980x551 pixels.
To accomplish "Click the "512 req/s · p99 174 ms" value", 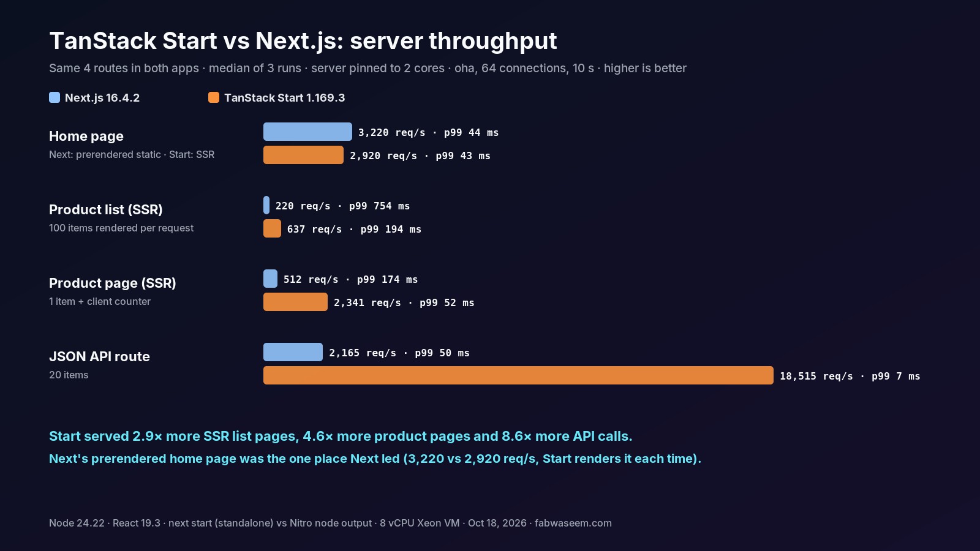I will pyautogui.click(x=351, y=279).
